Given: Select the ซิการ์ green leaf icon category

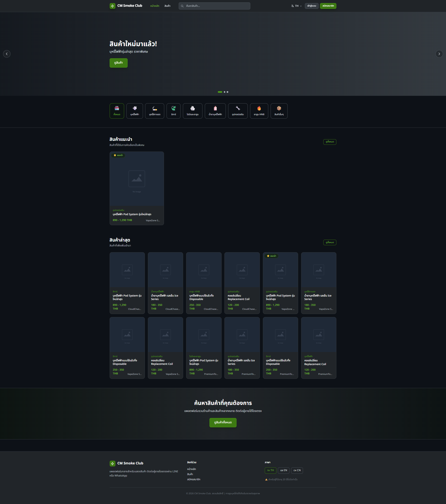Looking at the screenshot, I should click(x=174, y=111).
